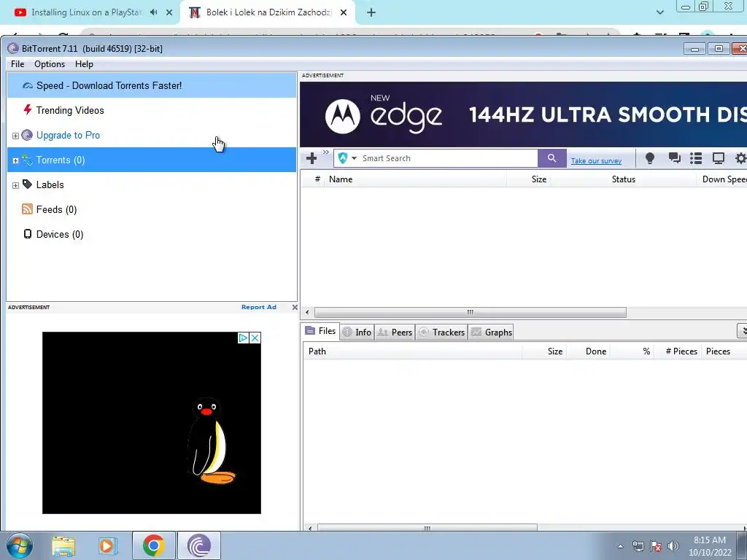This screenshot has width=747, height=560.
Task: Click the Trending Videos lightning icon
Action: coord(28,110)
